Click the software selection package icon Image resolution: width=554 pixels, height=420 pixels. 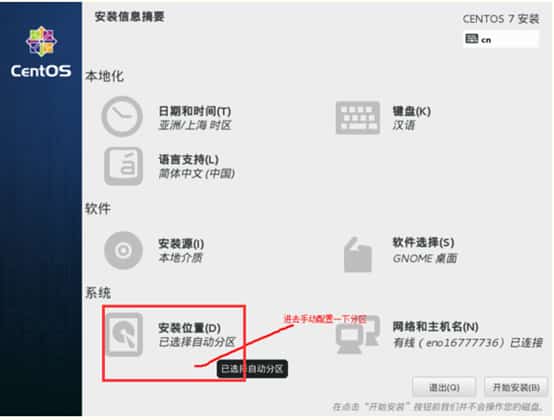coord(357,254)
